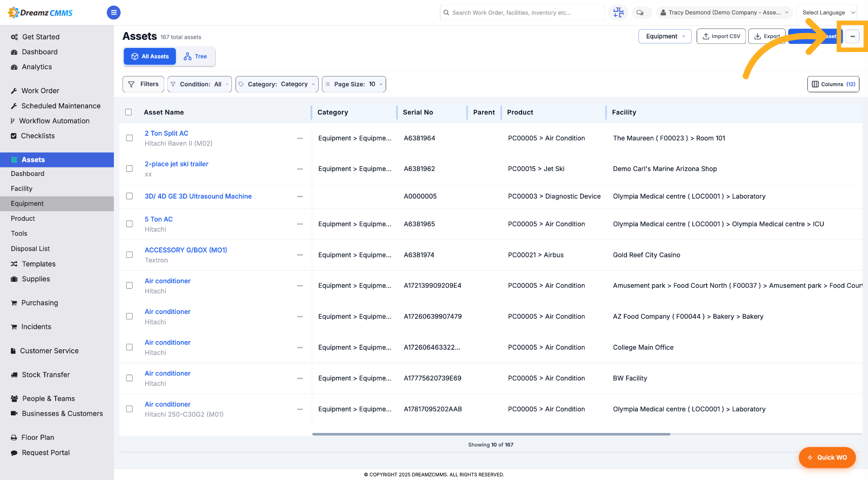Sort by the Asset Name column header

coord(164,112)
